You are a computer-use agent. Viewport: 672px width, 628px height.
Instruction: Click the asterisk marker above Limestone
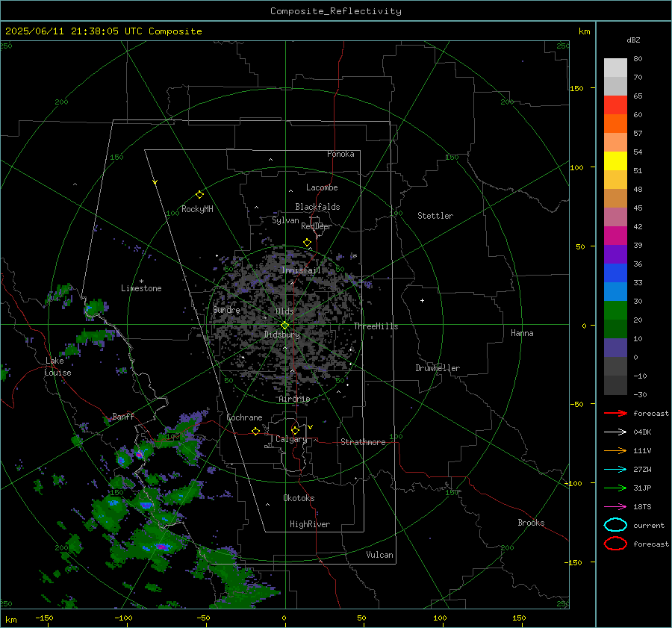[x=141, y=282]
